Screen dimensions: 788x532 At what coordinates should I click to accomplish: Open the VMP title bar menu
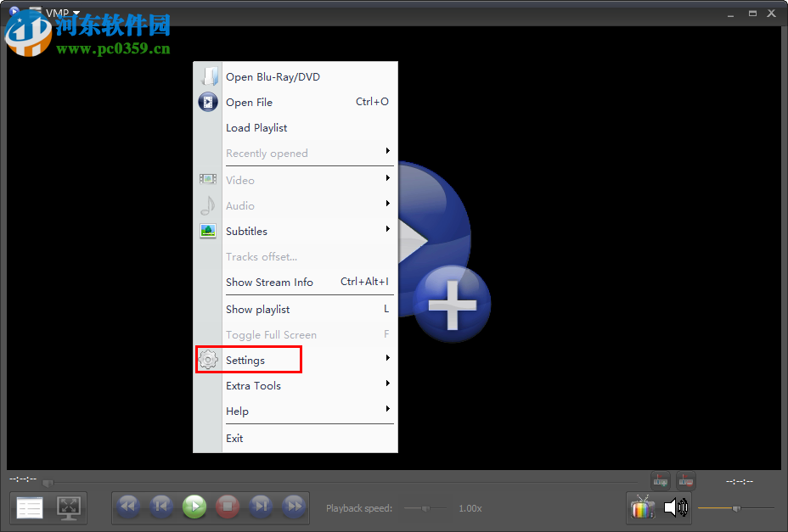58,14
